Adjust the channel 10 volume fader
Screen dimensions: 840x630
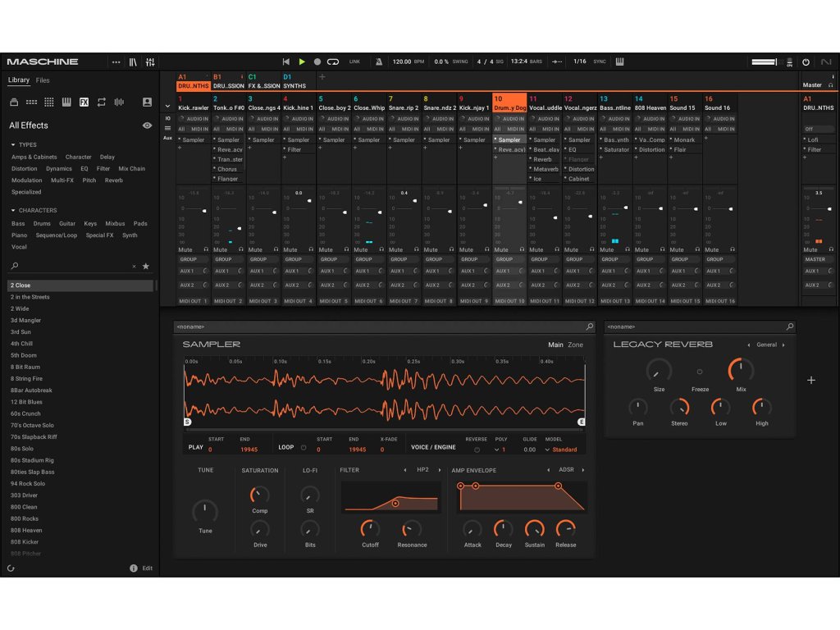519,203
